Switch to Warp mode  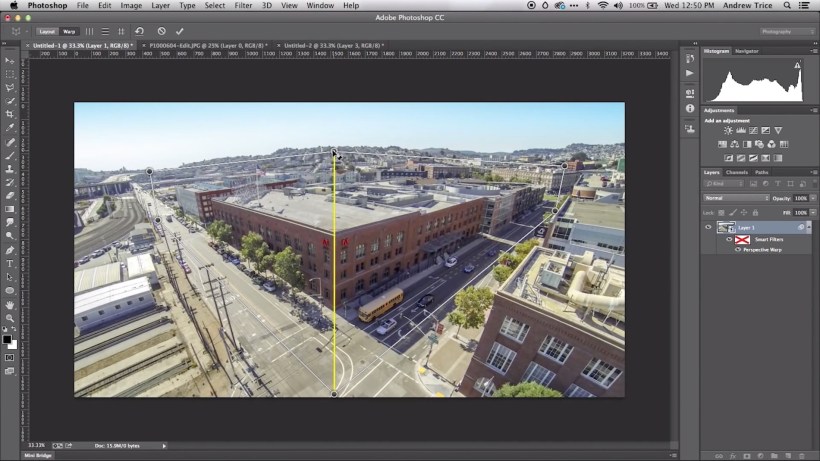pos(69,31)
